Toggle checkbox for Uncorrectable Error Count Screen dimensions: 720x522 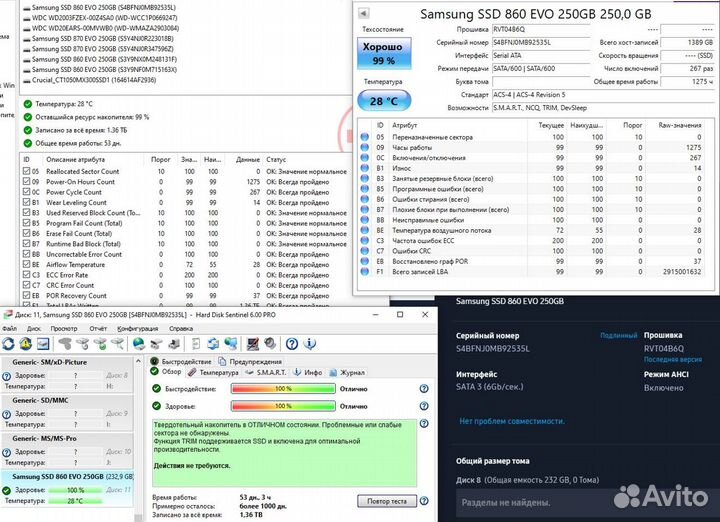point(27,254)
